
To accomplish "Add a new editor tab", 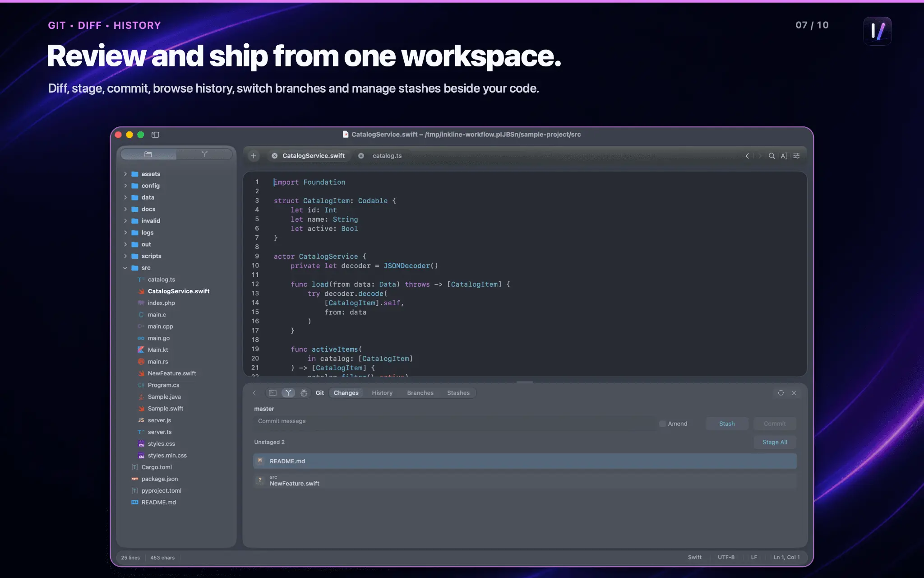I will click(x=254, y=156).
